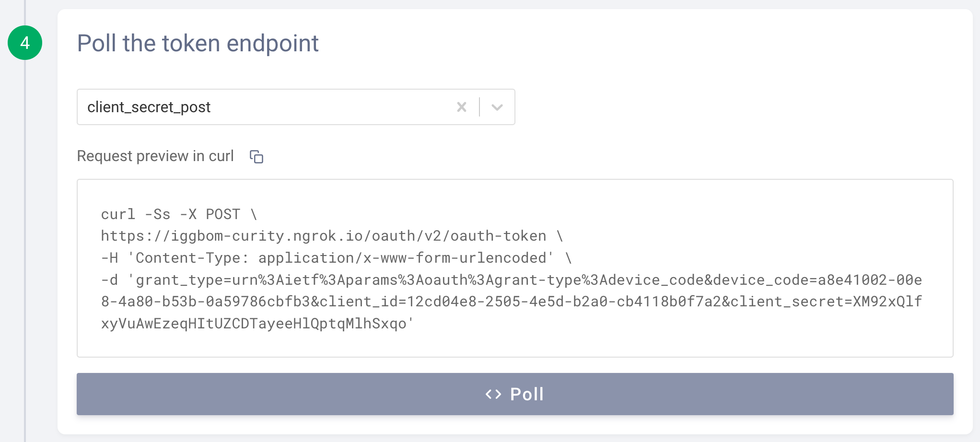Copy the curl request preview

point(257,157)
